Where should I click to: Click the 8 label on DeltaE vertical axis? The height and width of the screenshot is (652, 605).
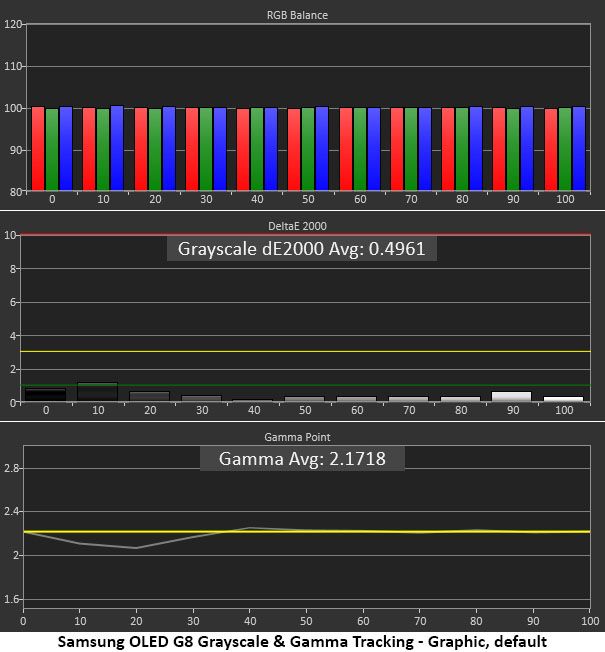tap(13, 269)
